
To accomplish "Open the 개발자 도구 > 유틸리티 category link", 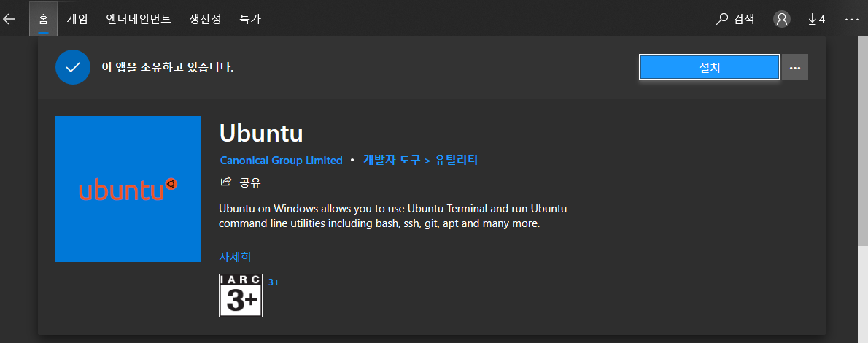I will 420,160.
